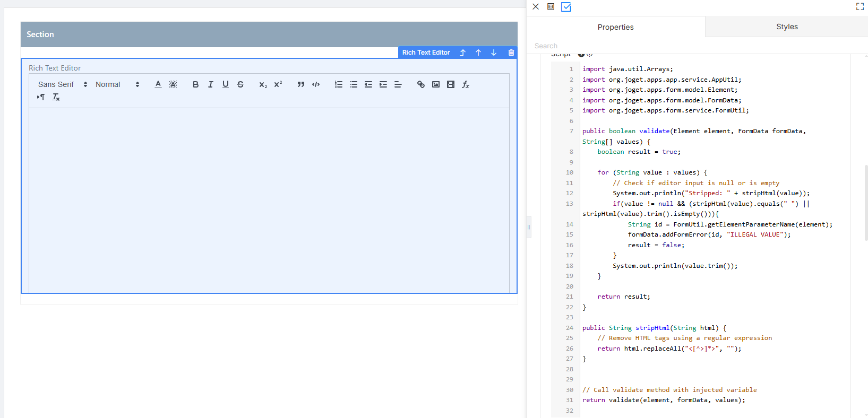
Task: Apply italic formatting
Action: tap(210, 84)
